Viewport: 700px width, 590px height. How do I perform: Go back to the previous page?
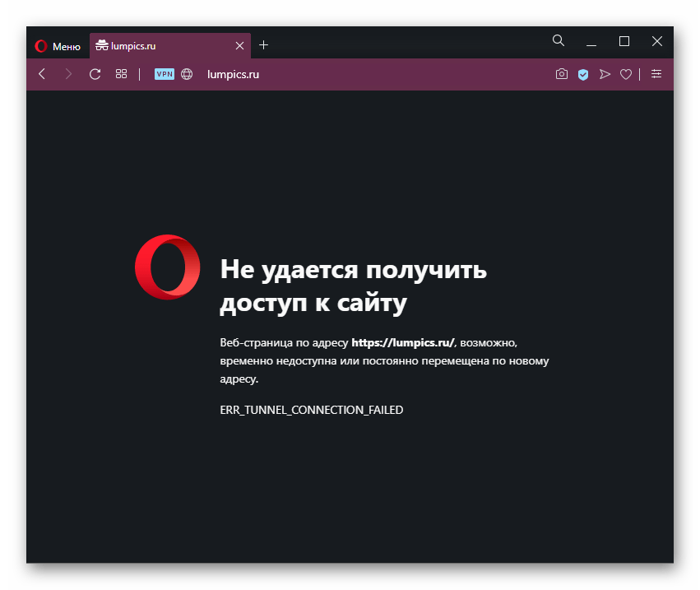click(42, 74)
